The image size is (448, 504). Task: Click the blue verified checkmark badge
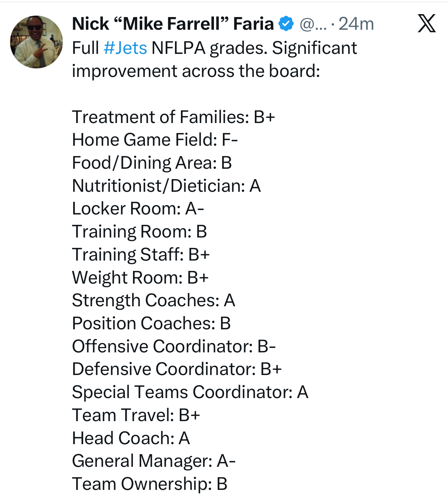(x=286, y=24)
